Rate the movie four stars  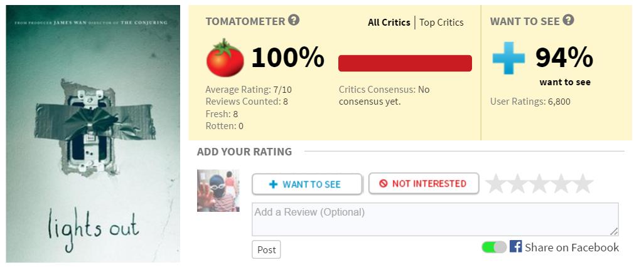pyautogui.click(x=561, y=184)
